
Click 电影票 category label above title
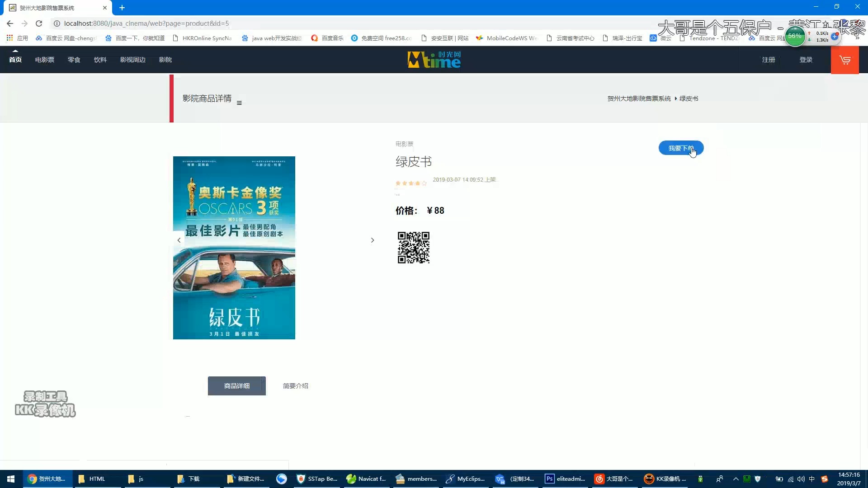pos(405,144)
